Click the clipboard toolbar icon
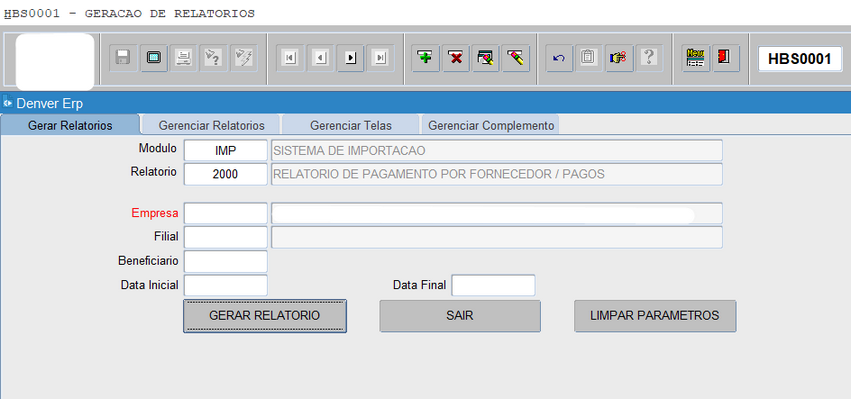851x399 pixels. tap(588, 58)
